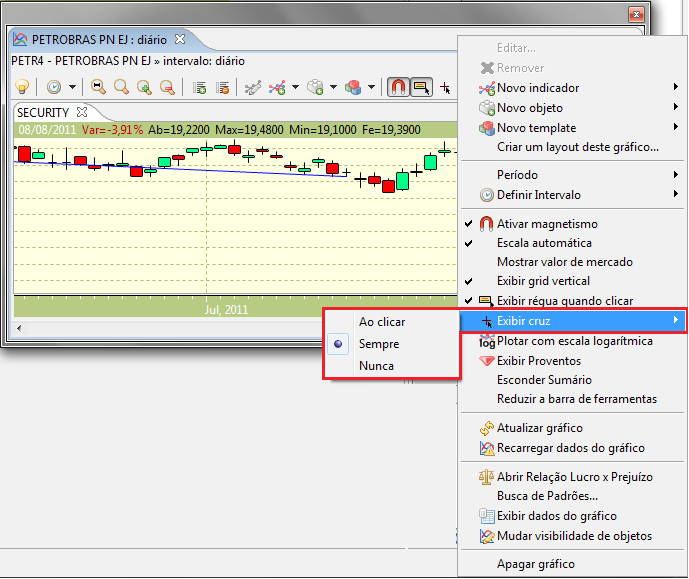Open the 'Novo objeto' menu entry
Screen dimensions: 689x579
(x=572, y=108)
